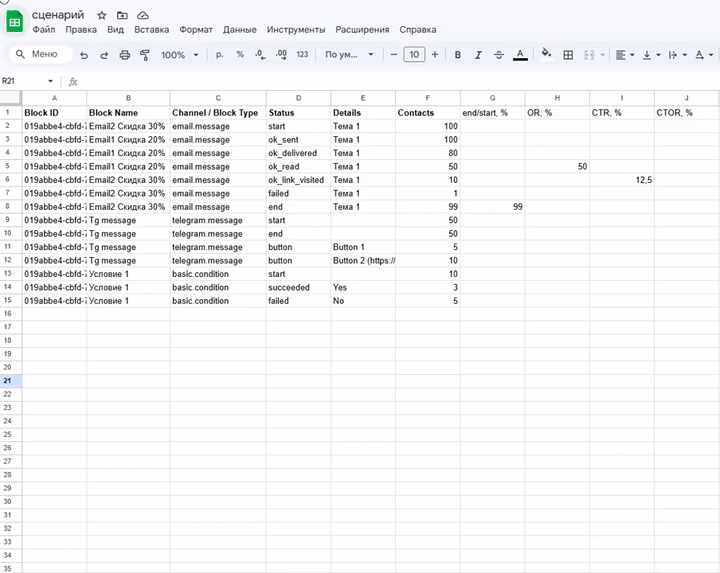Select the paint format roller tool
720x573 pixels.
(144, 55)
